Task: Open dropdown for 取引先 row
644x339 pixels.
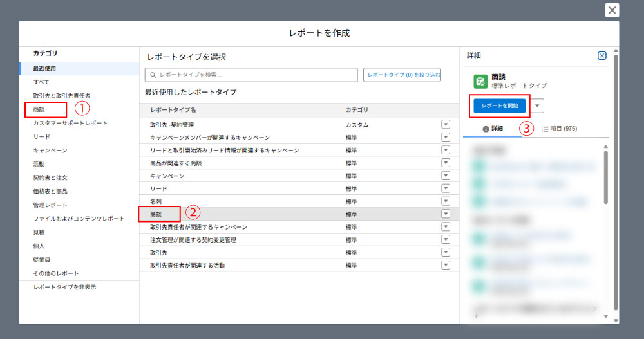Action: click(x=446, y=252)
